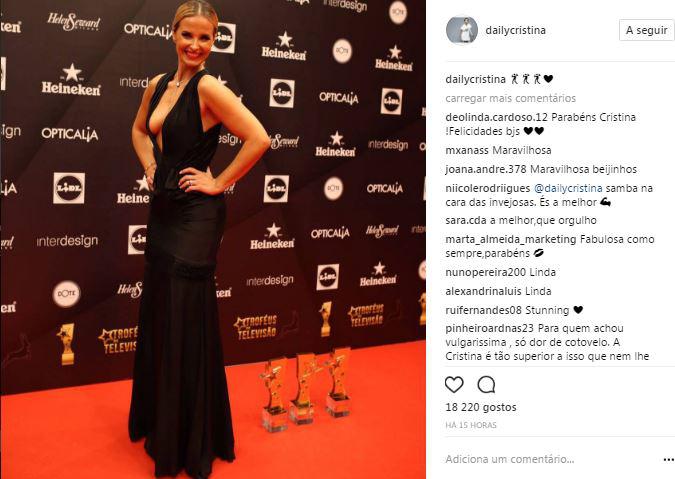
Task: Visit marta_almeida_marketing profile
Action: [x=511, y=239]
